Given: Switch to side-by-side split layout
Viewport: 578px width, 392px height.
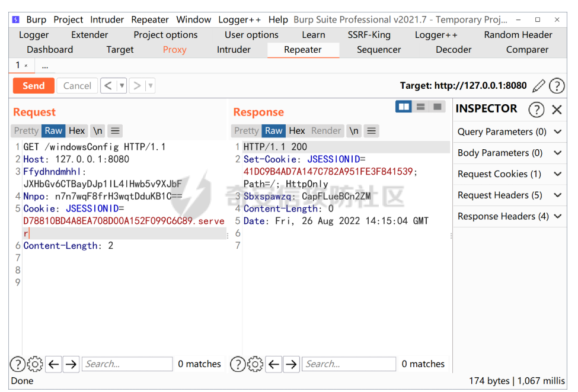Looking at the screenshot, I should pyautogui.click(x=404, y=107).
